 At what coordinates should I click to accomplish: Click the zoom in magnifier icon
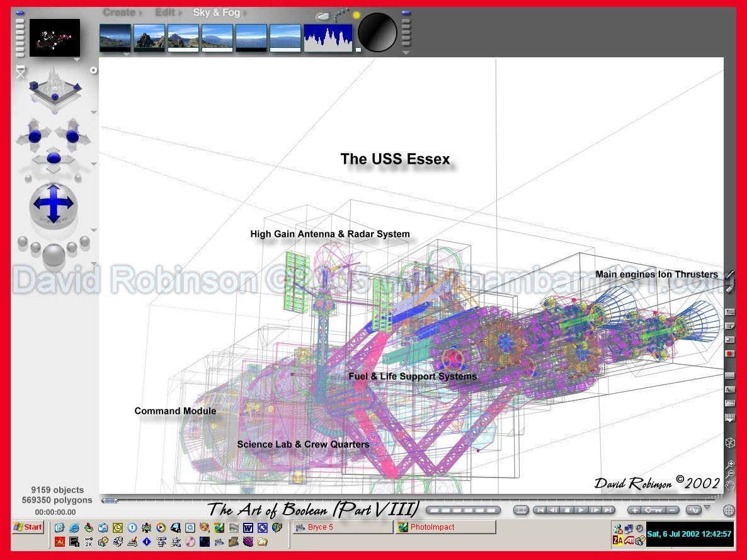click(x=730, y=464)
